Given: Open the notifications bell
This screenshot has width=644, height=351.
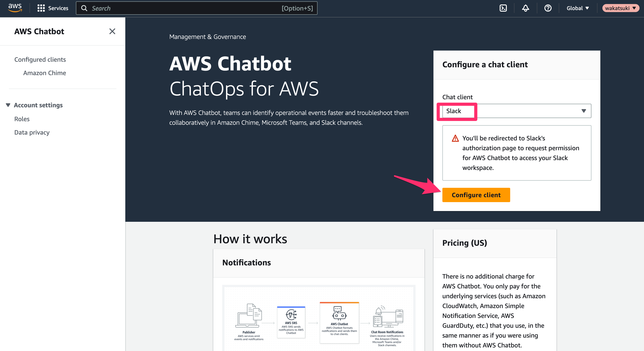Looking at the screenshot, I should tap(525, 8).
